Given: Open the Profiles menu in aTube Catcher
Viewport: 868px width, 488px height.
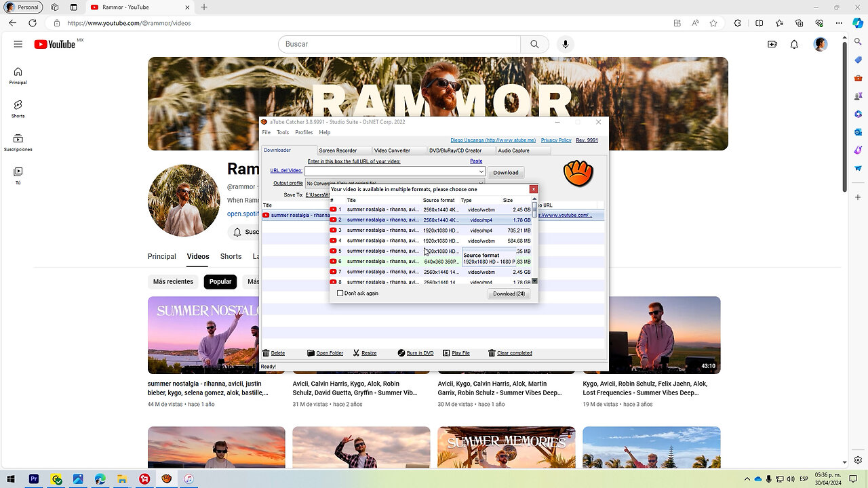Looking at the screenshot, I should pos(304,132).
